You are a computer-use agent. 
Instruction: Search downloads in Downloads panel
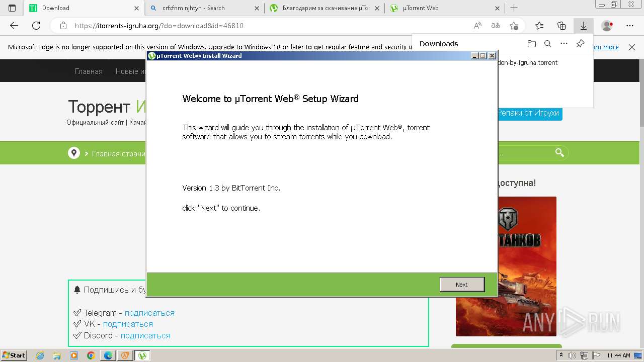(548, 44)
